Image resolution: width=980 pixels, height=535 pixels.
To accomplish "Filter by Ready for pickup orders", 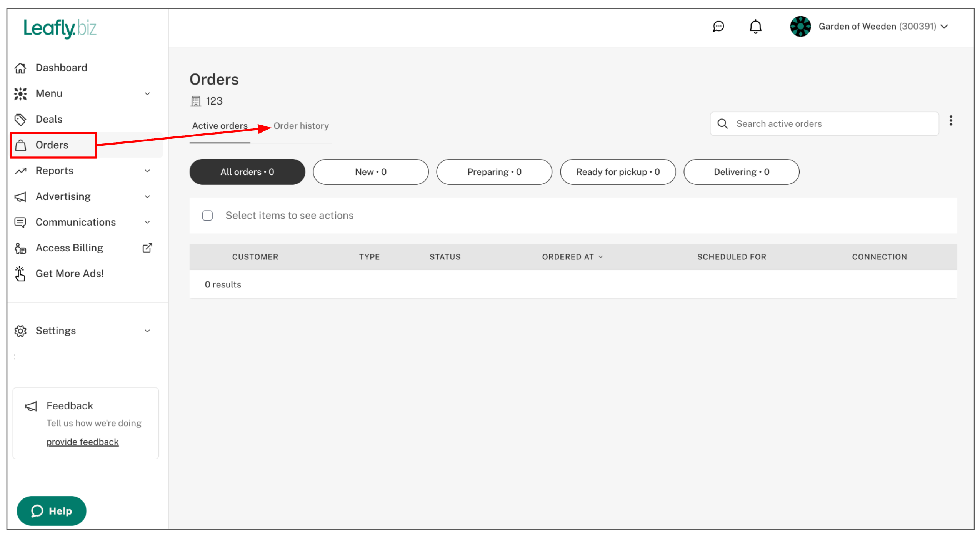I will (618, 172).
